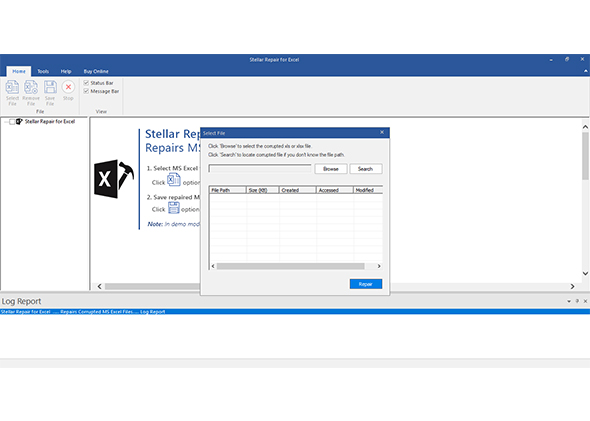590x421 pixels.
Task: Click the Select File ribbon icon
Action: pos(12,87)
